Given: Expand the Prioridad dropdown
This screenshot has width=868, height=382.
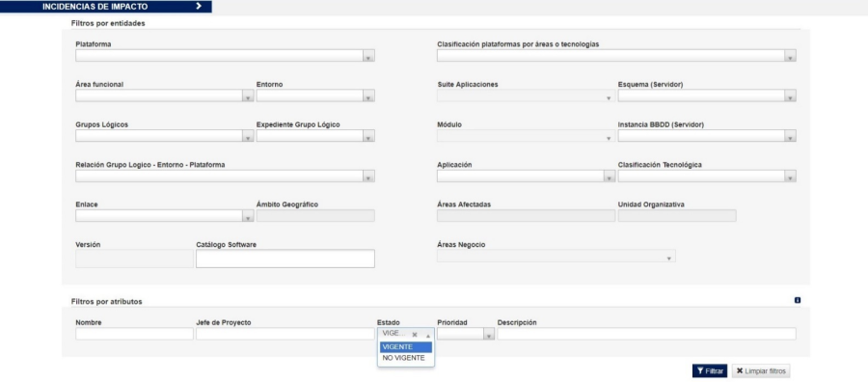Looking at the screenshot, I should [489, 334].
